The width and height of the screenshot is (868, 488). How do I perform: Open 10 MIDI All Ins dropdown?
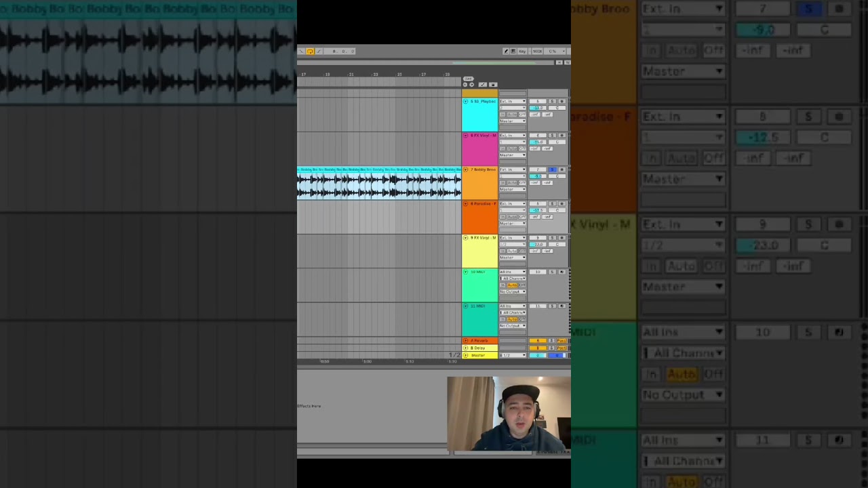point(513,272)
